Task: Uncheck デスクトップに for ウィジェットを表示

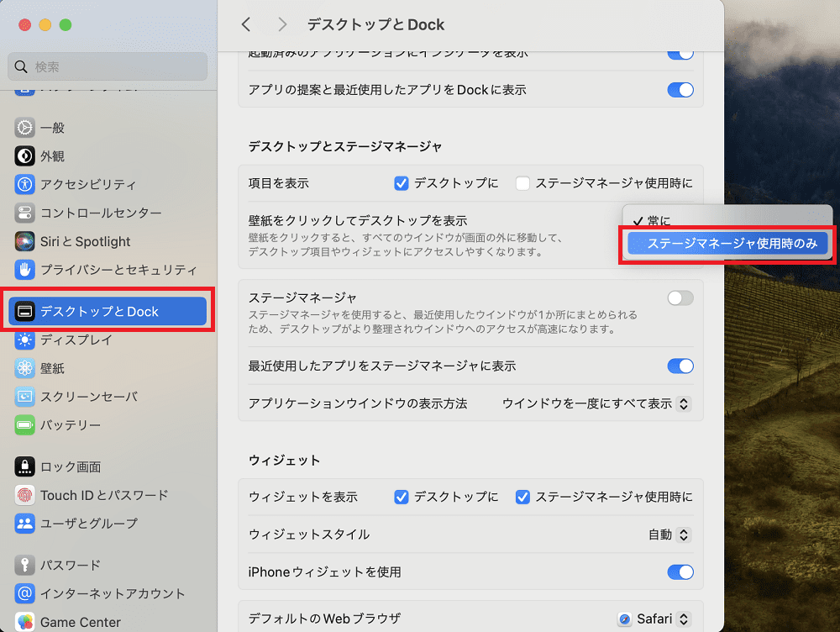Action: 402,497
